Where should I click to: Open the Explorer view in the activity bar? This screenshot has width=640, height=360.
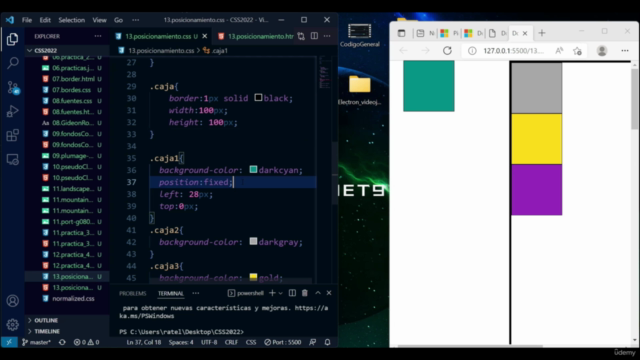coord(12,39)
